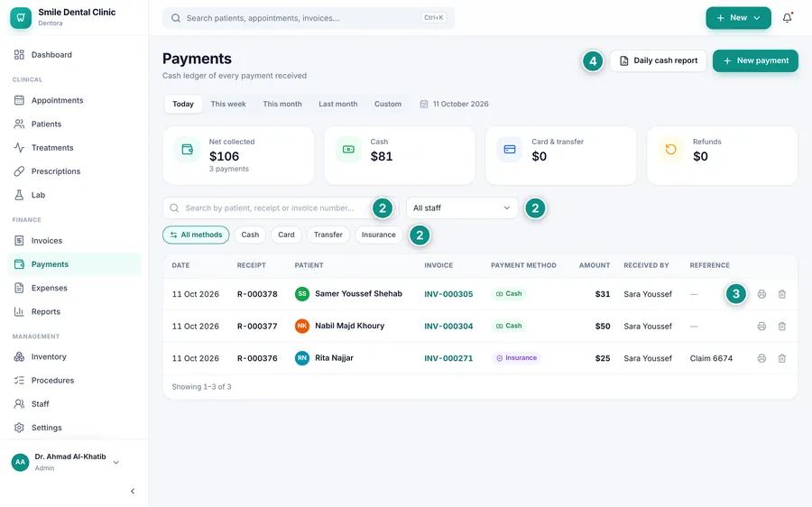Screen dimensions: 812x507
Task: Click the magnifier icon in the top search bar
Action: (176, 18)
